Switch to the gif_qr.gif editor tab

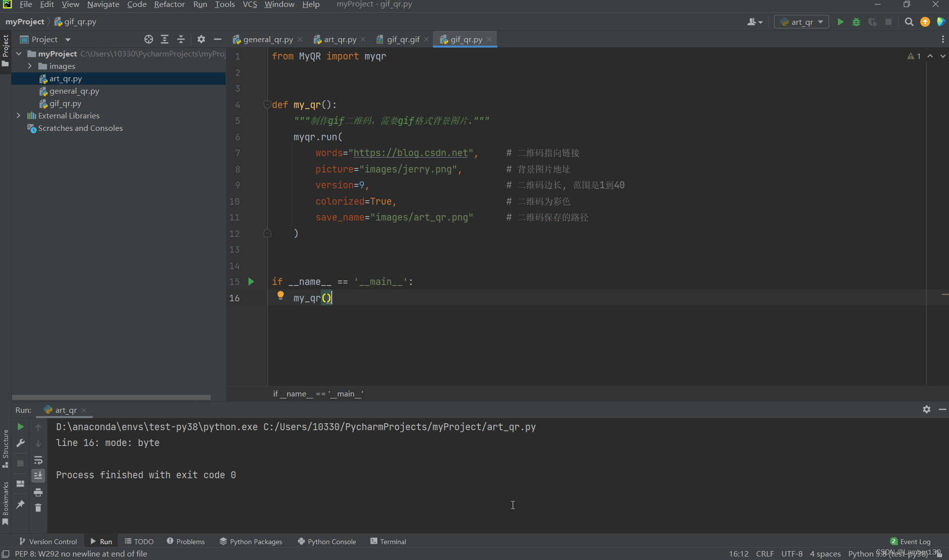pos(403,39)
